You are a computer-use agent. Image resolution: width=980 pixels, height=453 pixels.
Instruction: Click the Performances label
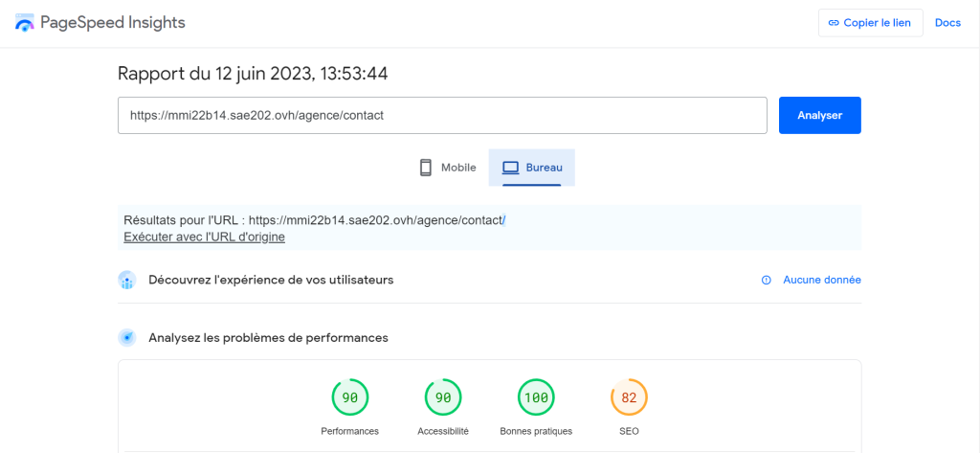[x=350, y=431]
